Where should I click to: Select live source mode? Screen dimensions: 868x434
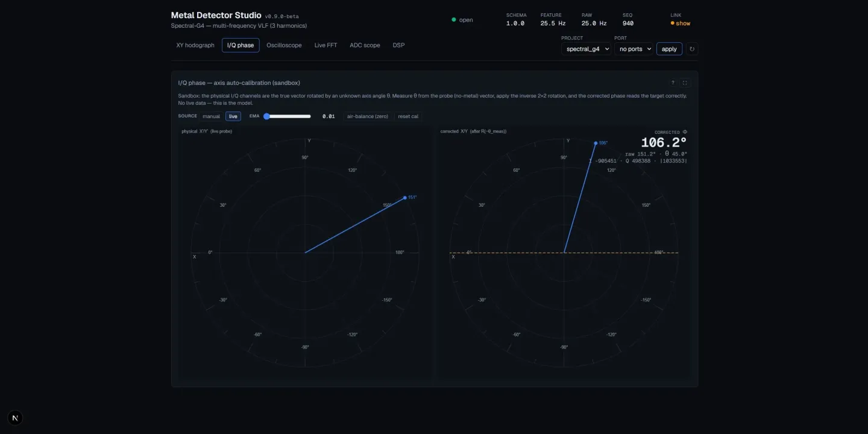[233, 116]
